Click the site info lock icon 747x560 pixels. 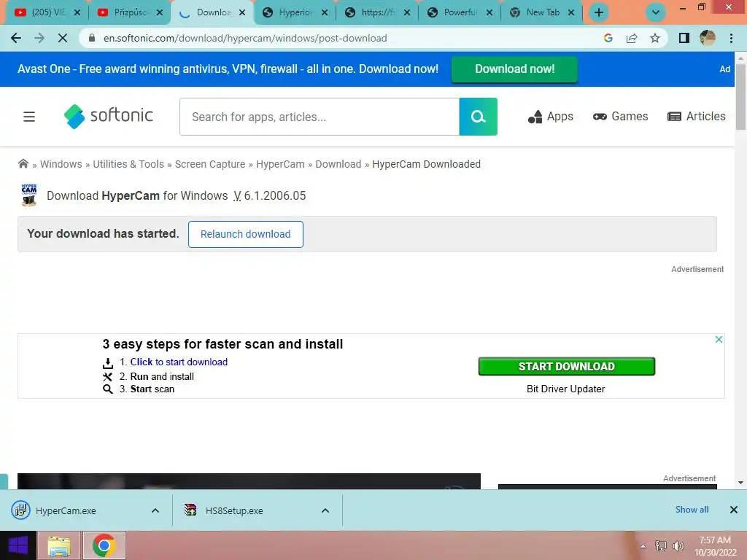92,38
